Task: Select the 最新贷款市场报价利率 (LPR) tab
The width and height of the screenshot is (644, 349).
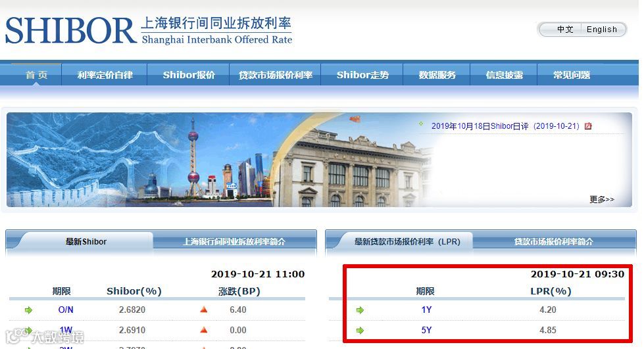Action: [407, 241]
